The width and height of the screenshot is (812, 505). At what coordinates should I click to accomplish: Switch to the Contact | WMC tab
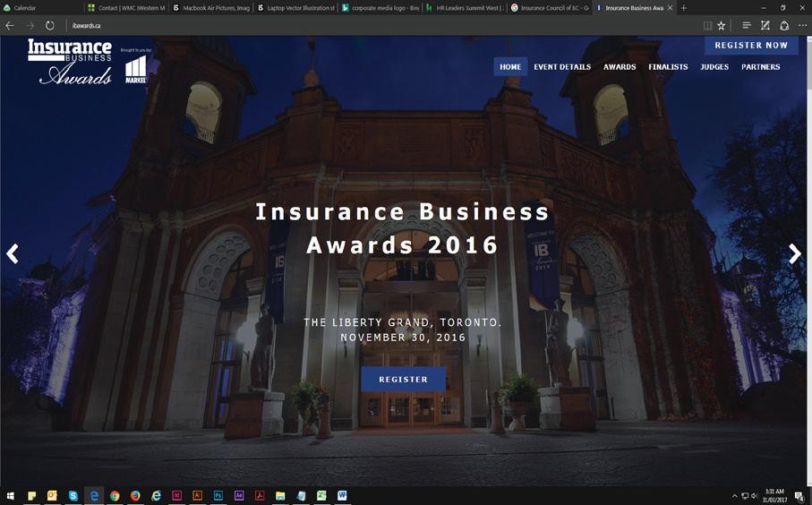(x=126, y=8)
